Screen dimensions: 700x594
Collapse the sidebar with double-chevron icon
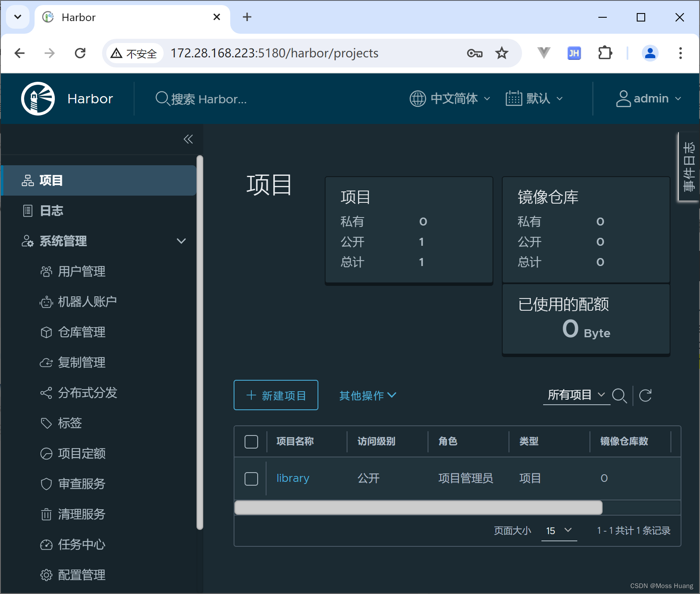188,139
